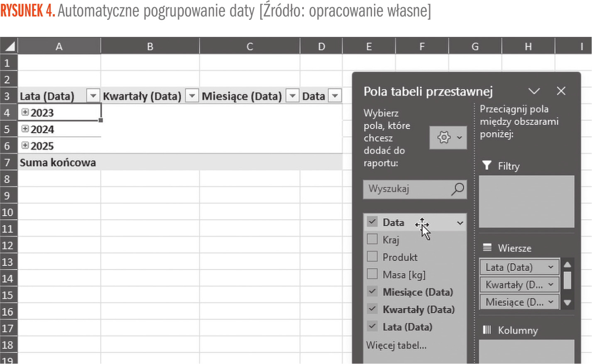Open the Lata (Data) header filter dropdown
Screen dimensions: 592x364
pos(93,96)
